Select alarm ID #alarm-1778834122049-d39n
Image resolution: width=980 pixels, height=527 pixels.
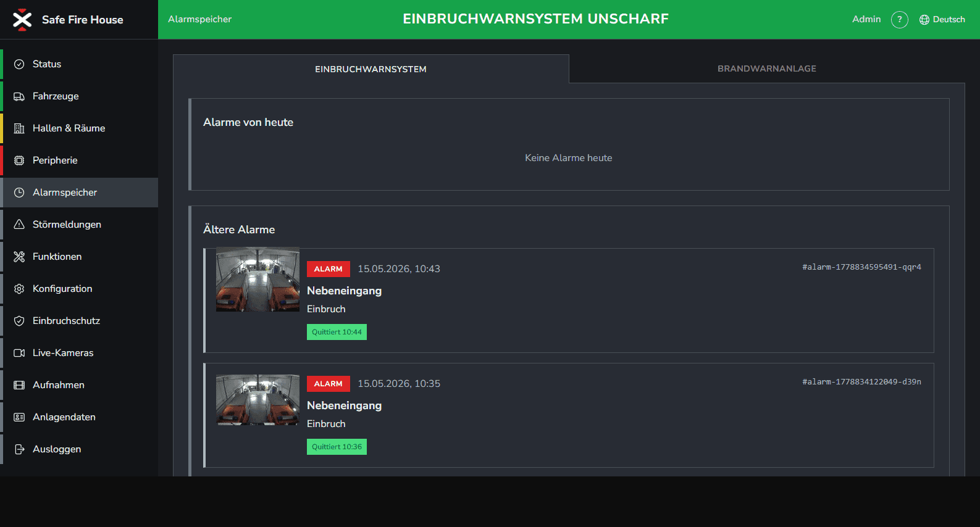pos(861,382)
